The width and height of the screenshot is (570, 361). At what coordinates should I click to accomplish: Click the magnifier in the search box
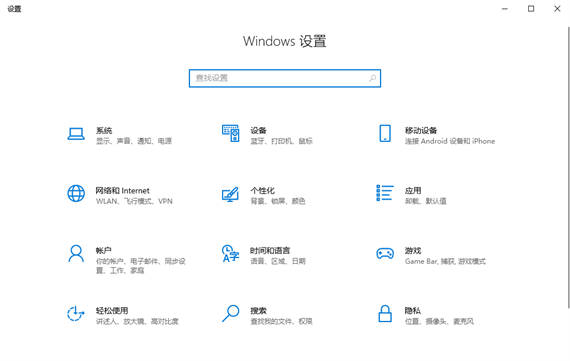(373, 78)
